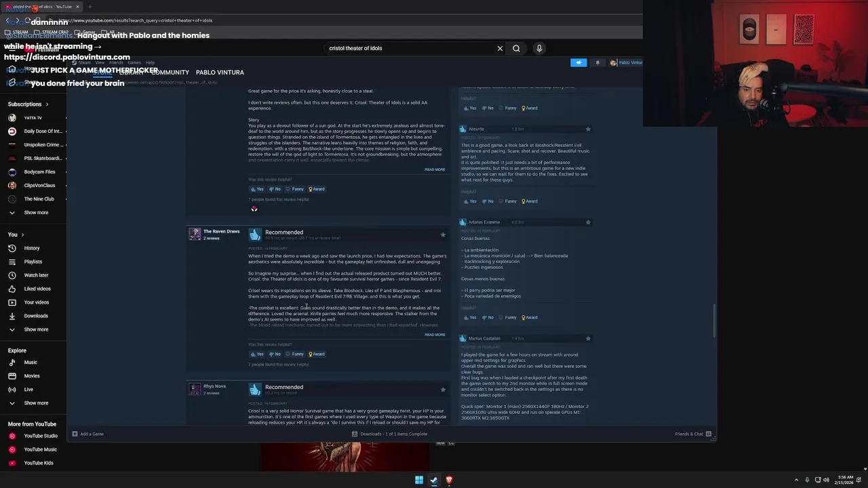The height and width of the screenshot is (488, 868).
Task: Open Steam Friends & Chat icon
Action: point(709,434)
